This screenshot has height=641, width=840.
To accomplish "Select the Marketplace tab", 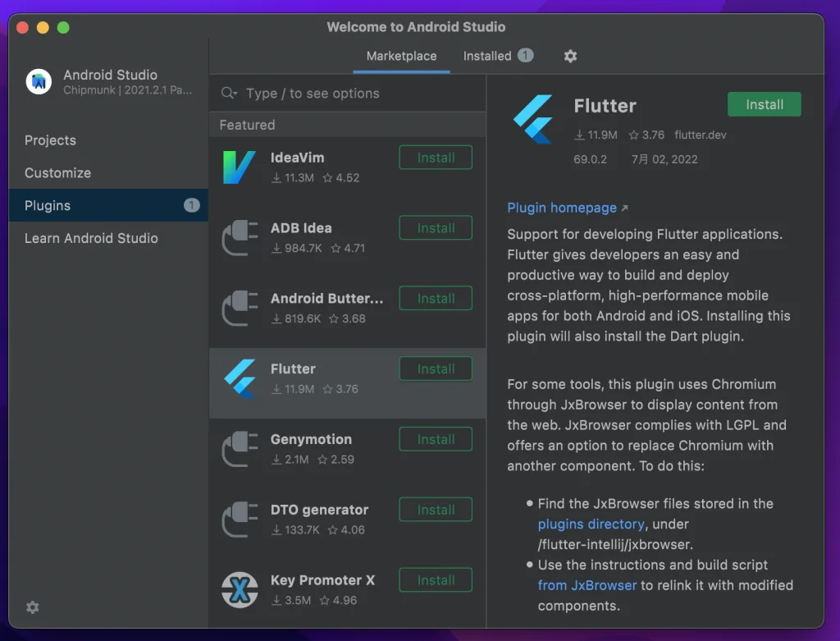I will [401, 57].
